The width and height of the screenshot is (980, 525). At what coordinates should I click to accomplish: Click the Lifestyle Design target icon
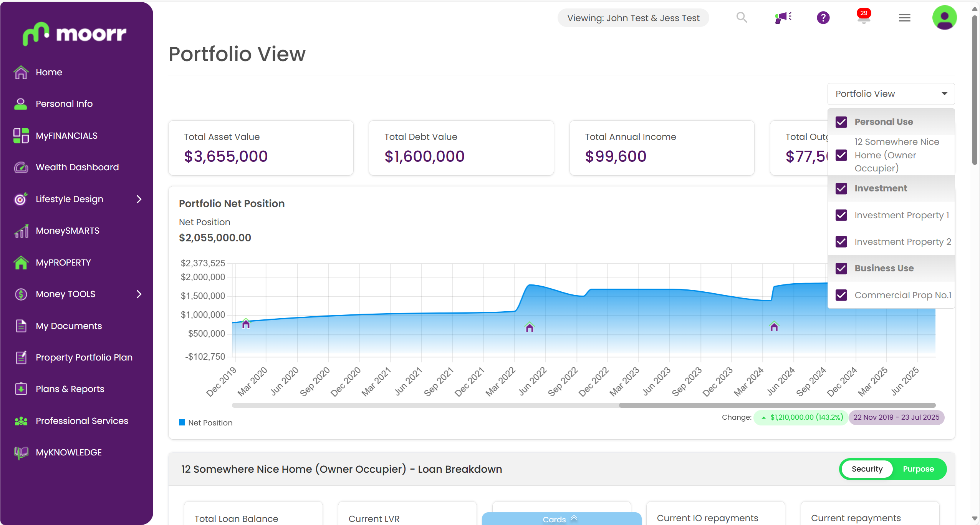pos(21,199)
